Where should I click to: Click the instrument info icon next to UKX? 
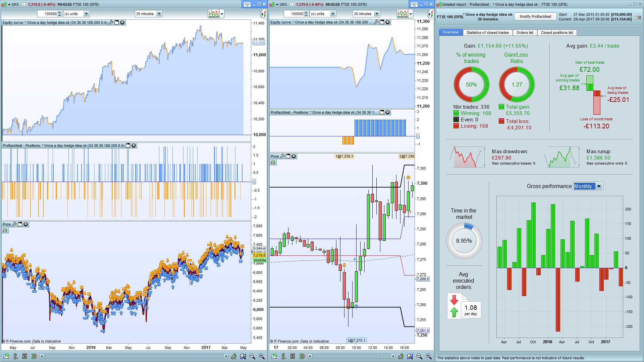coord(24,4)
